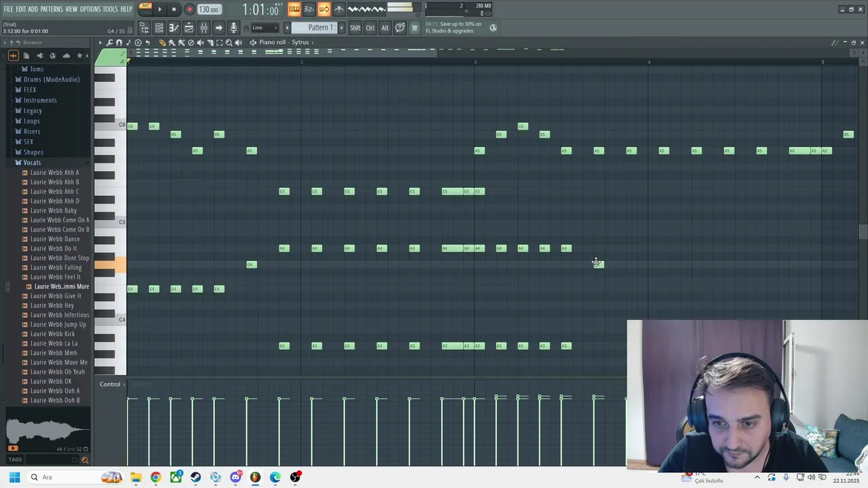Open piano roll main menu arrow
Viewport: 868px width, 488px height.
[x=100, y=43]
